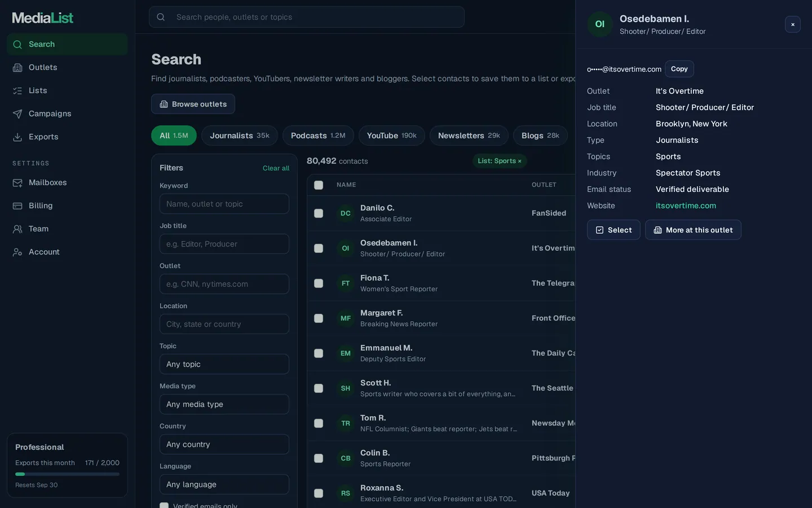The width and height of the screenshot is (812, 508).
Task: Click the FT avatar for Fiona T.
Action: point(346,283)
